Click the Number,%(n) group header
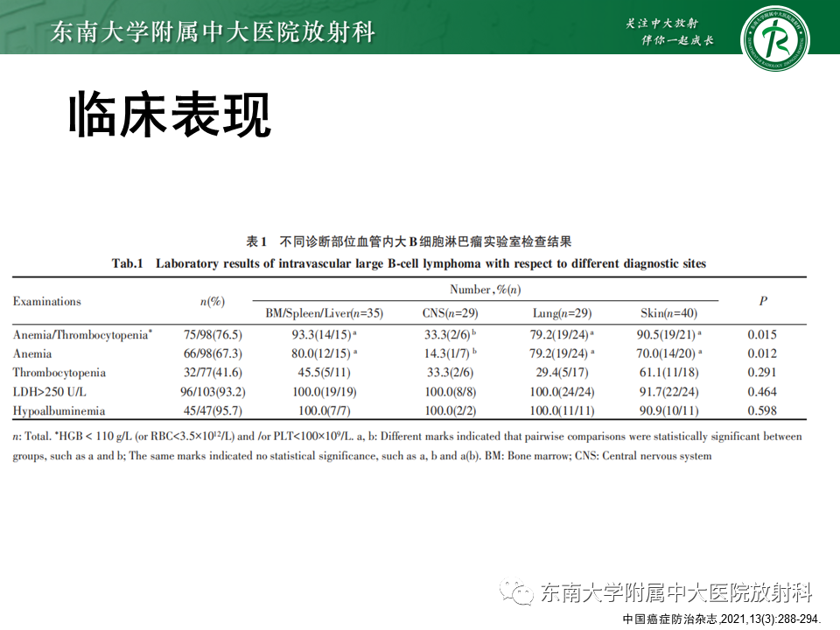 (x=486, y=290)
